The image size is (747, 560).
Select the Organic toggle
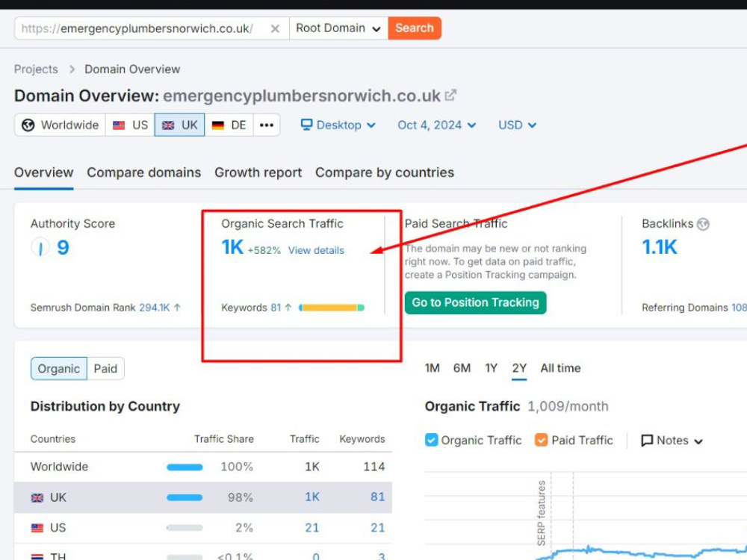pos(59,369)
